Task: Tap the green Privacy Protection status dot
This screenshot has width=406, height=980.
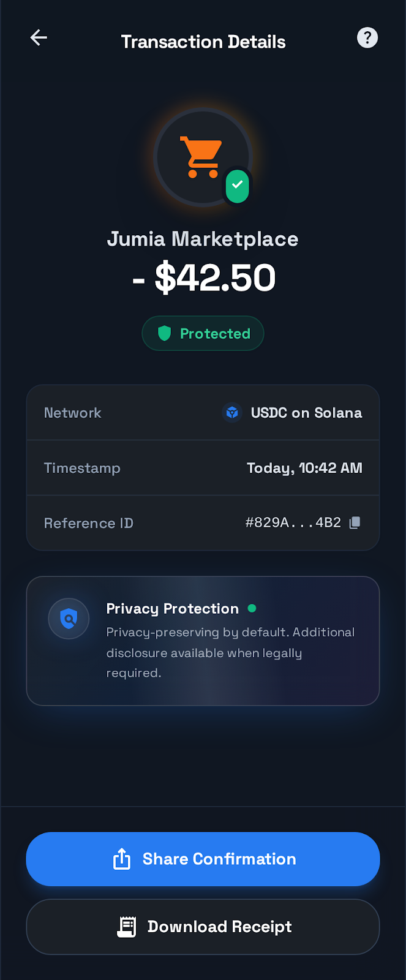Action: [252, 608]
